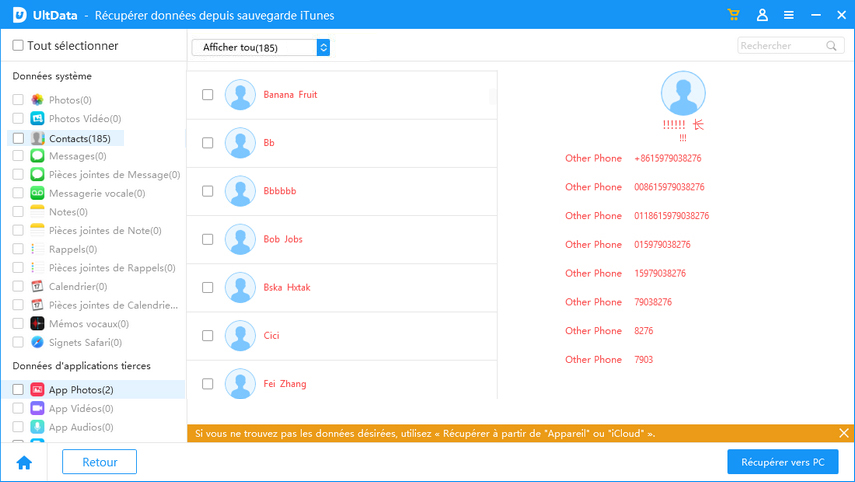Screen dimensions: 855x482
Task: Go to home screen via house icon
Action: (x=24, y=463)
